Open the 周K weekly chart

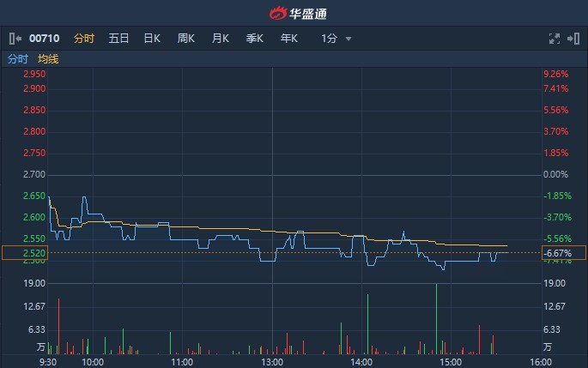(186, 39)
